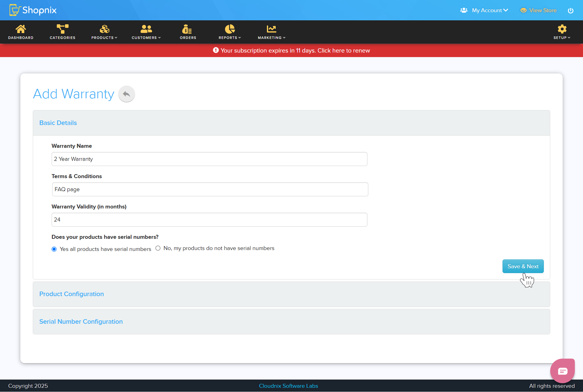Open the Dashboard home icon

point(21,29)
